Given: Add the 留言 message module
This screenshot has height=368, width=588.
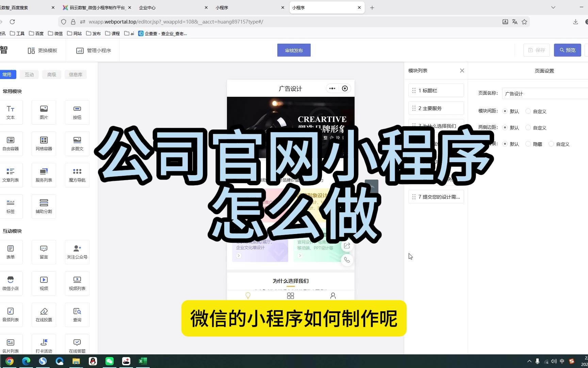Looking at the screenshot, I should (44, 252).
